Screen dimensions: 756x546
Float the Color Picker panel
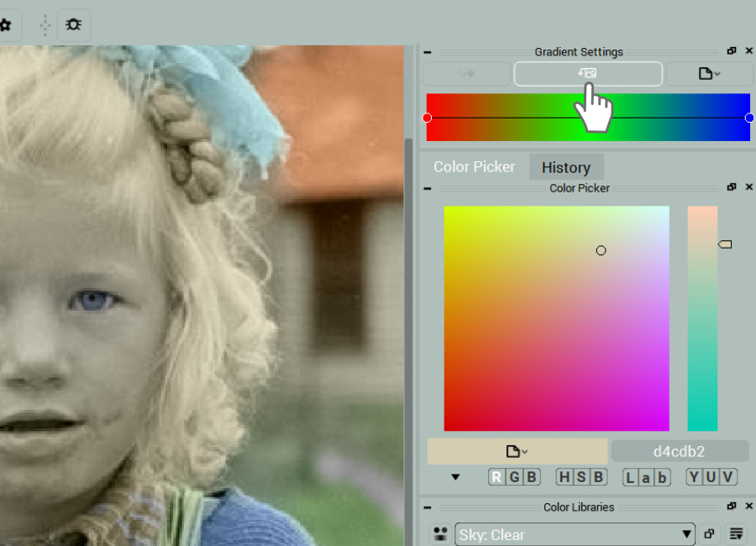pyautogui.click(x=732, y=186)
